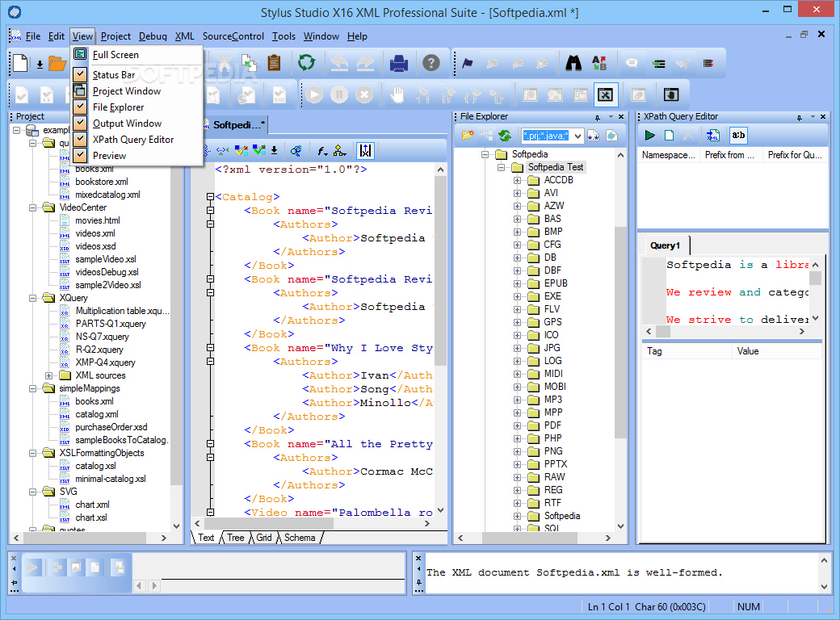The height and width of the screenshot is (620, 840).
Task: Click the a:b namespace icon in XPath editor
Action: (738, 136)
